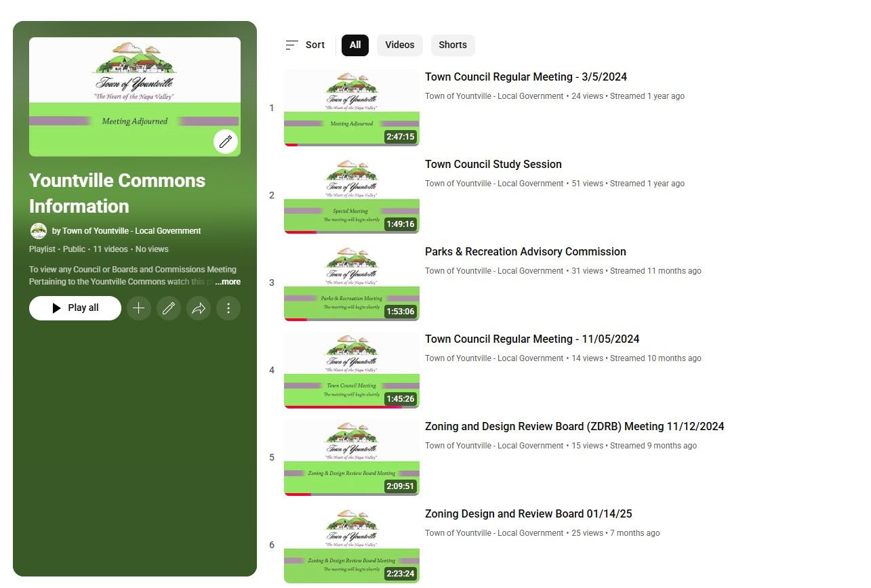
Task: Open Parks & Recreation Advisory Commission video title
Action: click(x=525, y=252)
